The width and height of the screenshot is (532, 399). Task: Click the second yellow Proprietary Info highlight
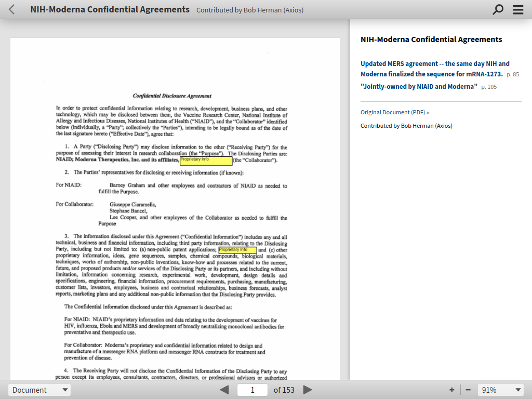237,250
